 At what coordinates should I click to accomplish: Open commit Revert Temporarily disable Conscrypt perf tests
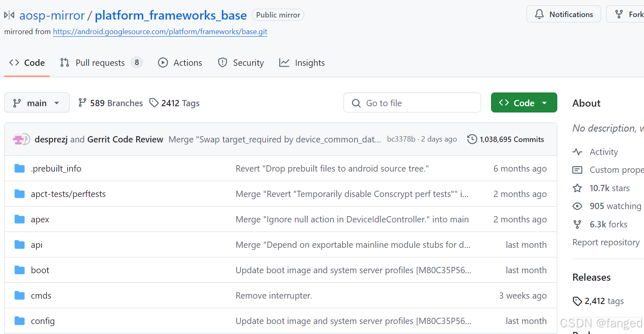352,194
